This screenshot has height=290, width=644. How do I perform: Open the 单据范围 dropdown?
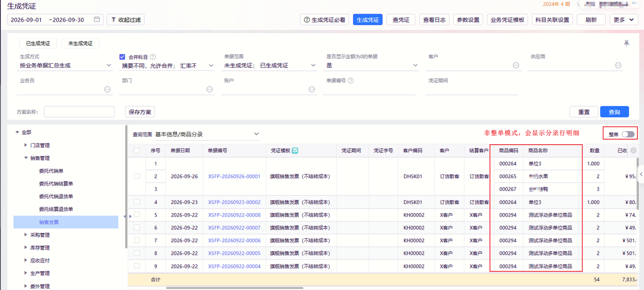(x=270, y=65)
